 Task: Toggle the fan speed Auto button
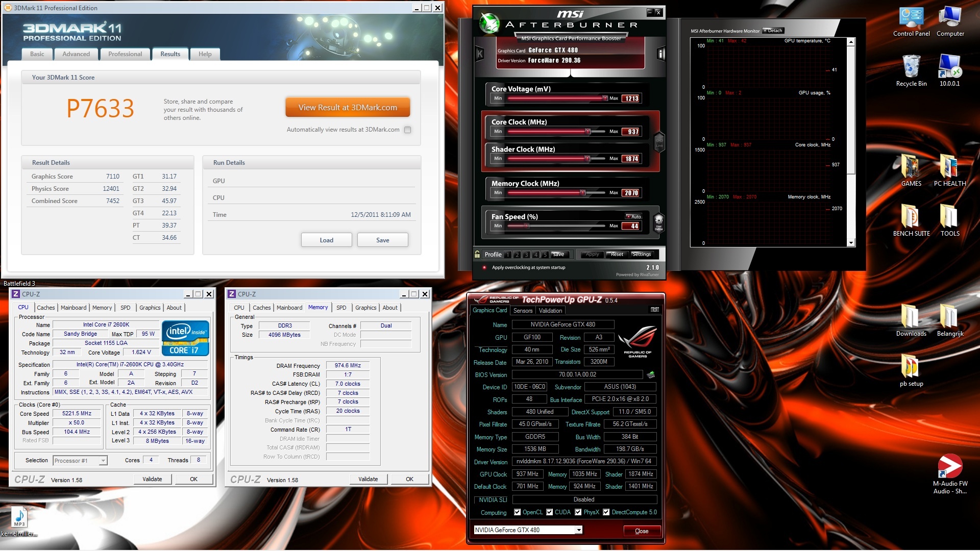(633, 216)
